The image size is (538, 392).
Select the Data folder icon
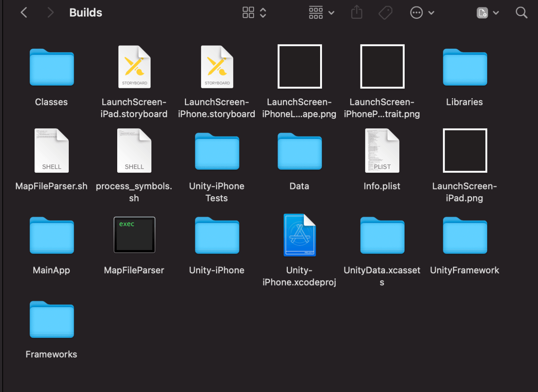coord(300,151)
